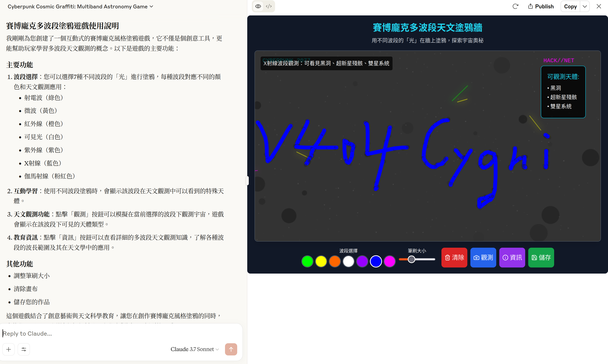Select the magenta gamma ray color
This screenshot has height=364, width=608.
tap(390, 261)
